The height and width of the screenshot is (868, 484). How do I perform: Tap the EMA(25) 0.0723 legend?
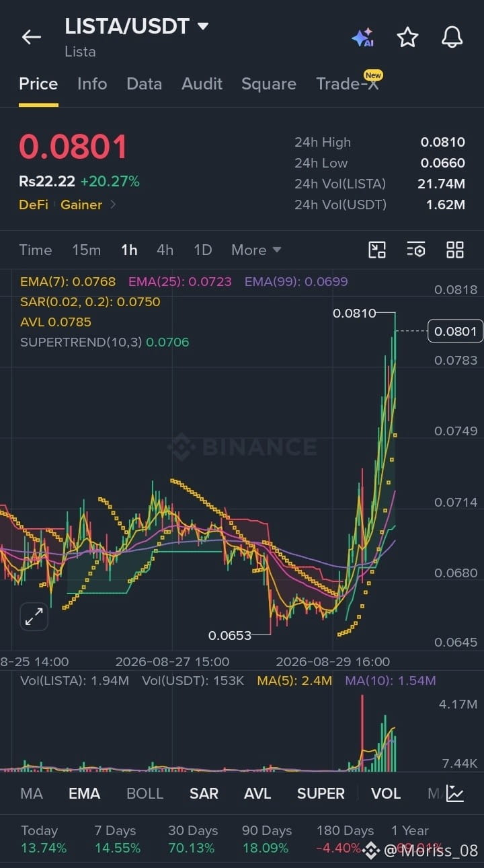(x=180, y=281)
